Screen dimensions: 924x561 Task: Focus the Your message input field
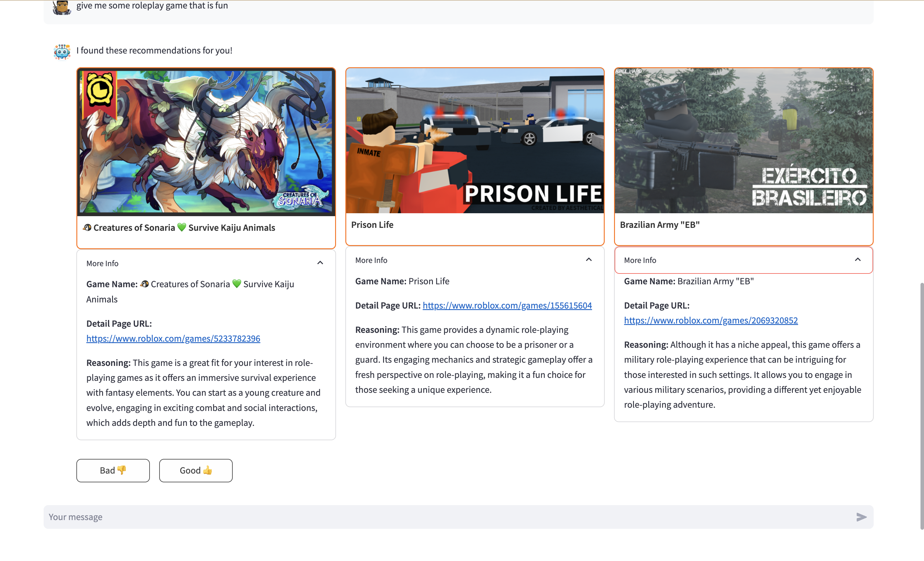[458, 517]
